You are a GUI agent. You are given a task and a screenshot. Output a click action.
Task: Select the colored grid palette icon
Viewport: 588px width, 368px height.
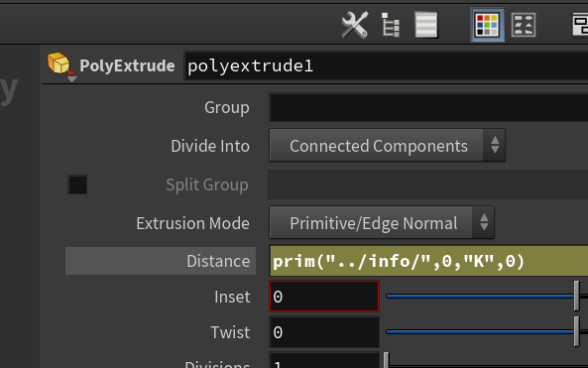pos(487,25)
